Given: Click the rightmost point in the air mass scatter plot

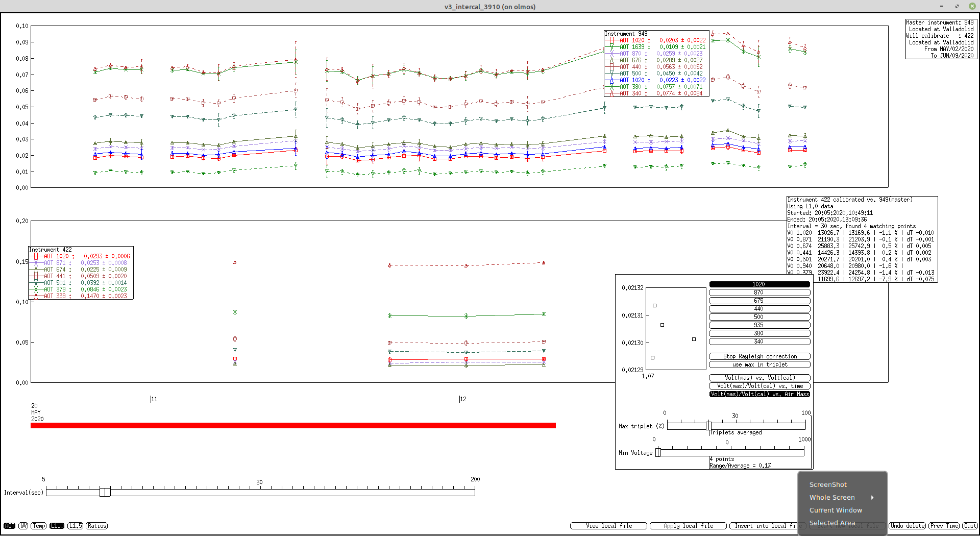Looking at the screenshot, I should [x=694, y=339].
